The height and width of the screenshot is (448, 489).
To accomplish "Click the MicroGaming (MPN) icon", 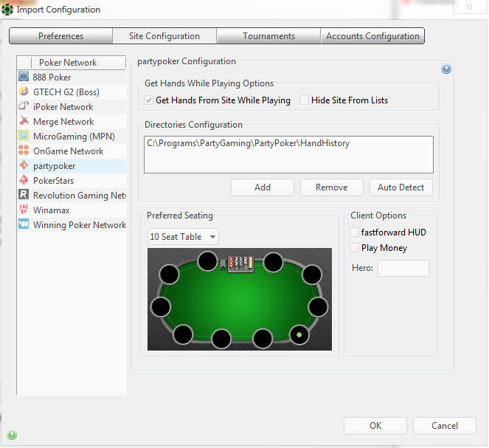I will (x=24, y=136).
